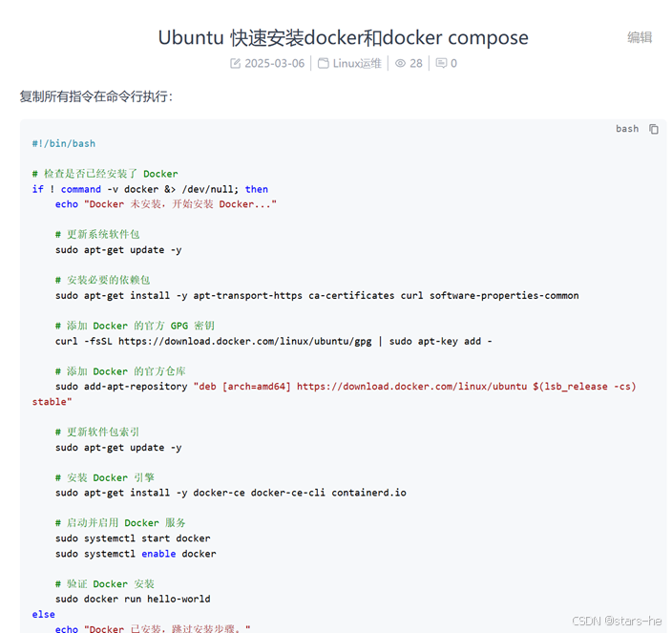Image resolution: width=672 pixels, height=633 pixels.
Task: Click the comments bubble icon
Action: click(x=441, y=63)
